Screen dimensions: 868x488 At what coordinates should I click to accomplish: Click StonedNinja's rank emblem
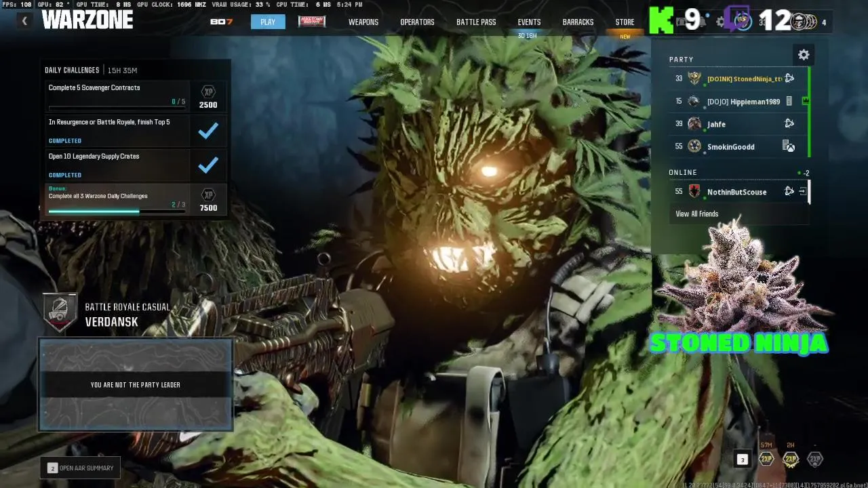pyautogui.click(x=694, y=79)
